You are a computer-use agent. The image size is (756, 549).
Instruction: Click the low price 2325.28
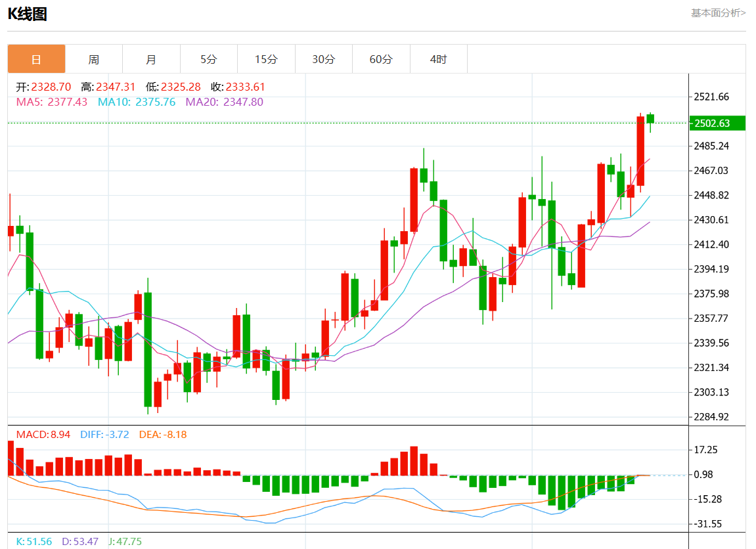click(181, 87)
